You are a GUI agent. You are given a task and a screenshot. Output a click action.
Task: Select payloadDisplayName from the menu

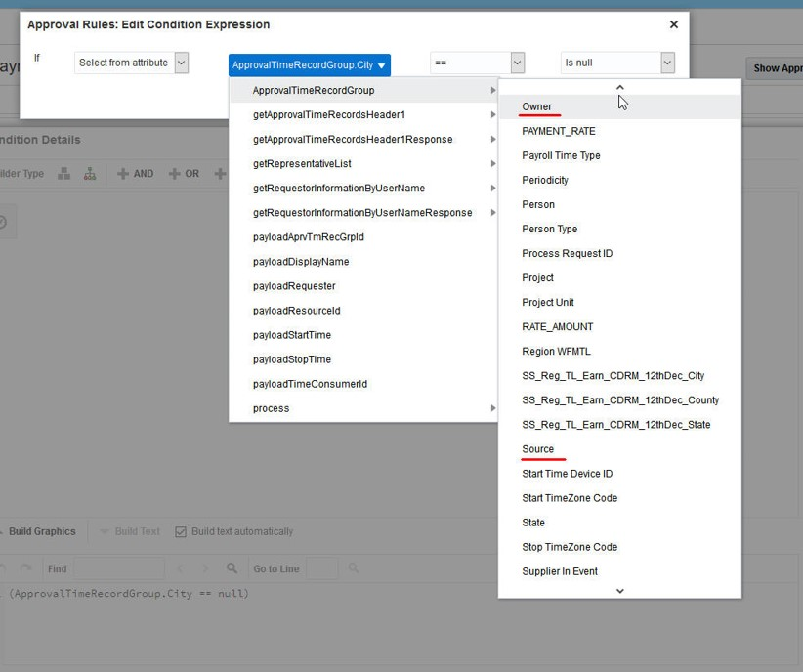pyautogui.click(x=363, y=262)
